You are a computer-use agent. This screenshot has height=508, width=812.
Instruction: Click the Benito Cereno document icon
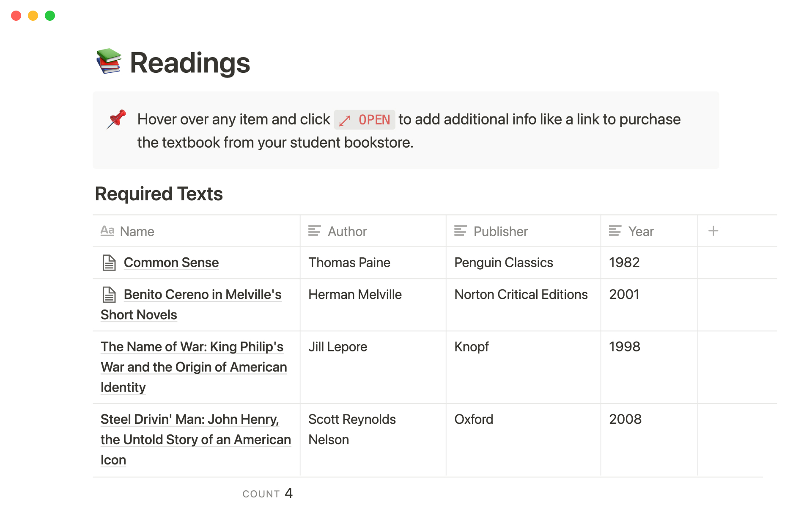109,295
